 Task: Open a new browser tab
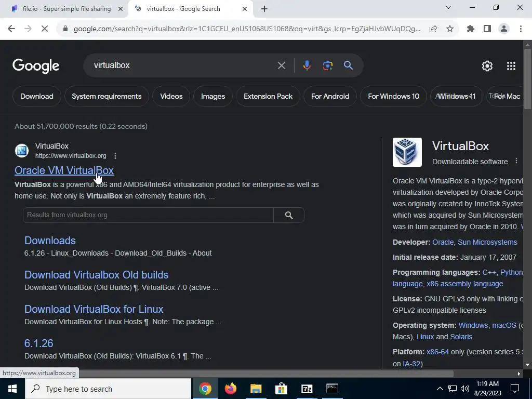click(264, 9)
